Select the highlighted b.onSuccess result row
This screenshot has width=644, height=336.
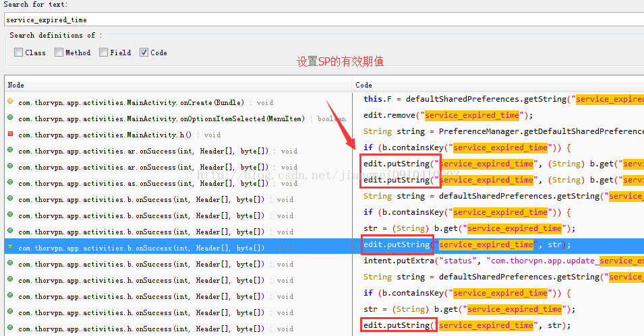click(x=179, y=248)
